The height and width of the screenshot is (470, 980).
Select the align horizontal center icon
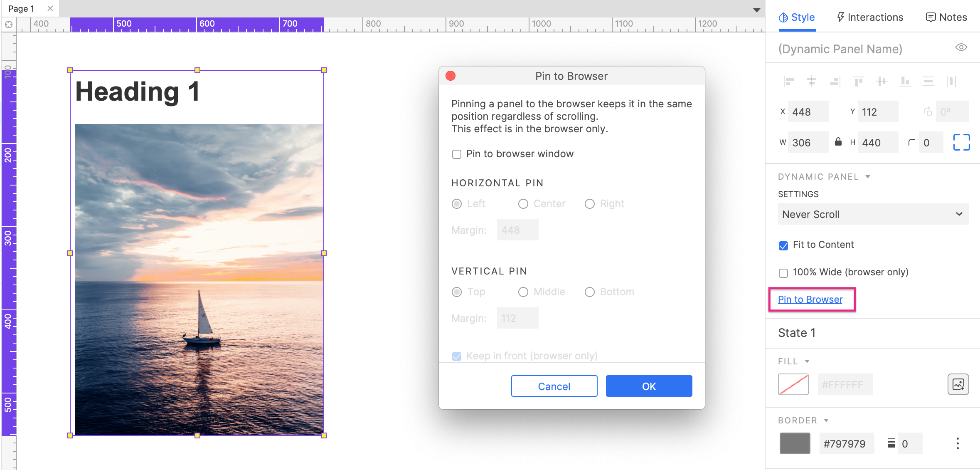click(x=813, y=82)
